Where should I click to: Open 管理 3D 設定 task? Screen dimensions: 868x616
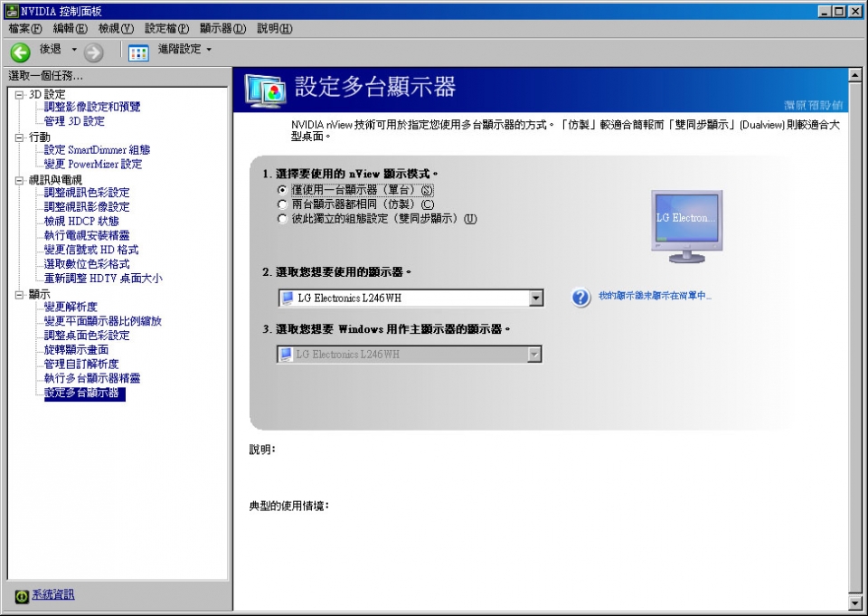click(74, 121)
